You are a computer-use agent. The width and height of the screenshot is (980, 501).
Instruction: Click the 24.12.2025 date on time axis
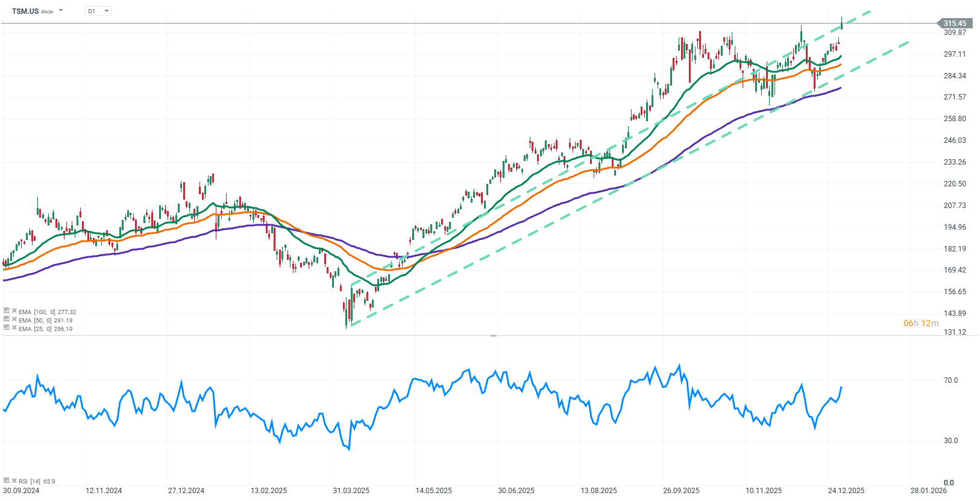[846, 490]
